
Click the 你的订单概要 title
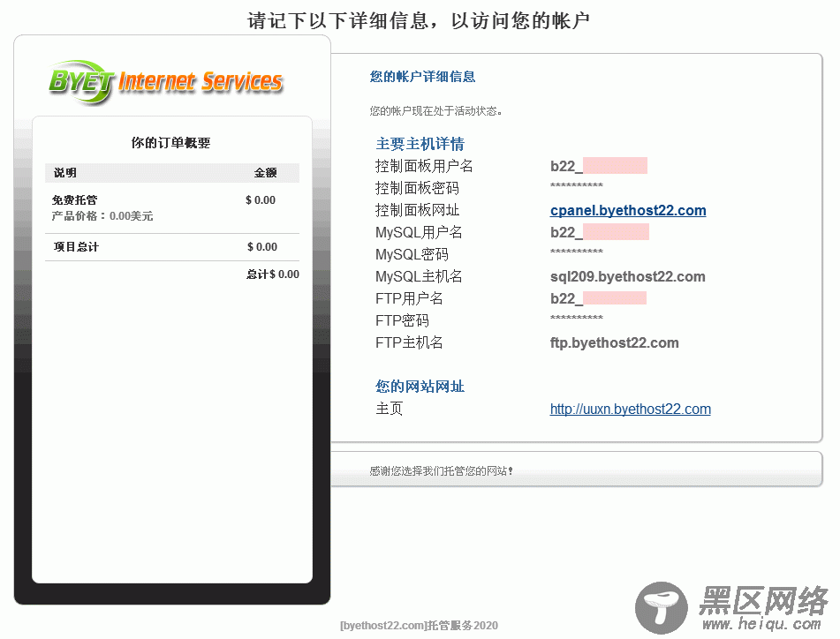[x=170, y=143]
